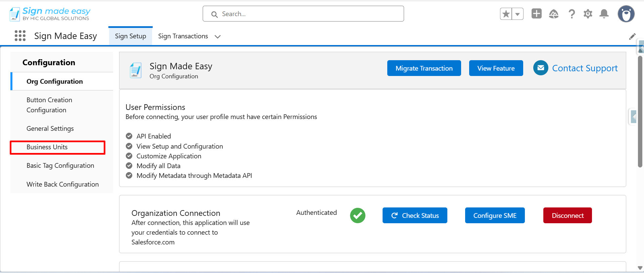Click the View Setup and Configuration check icon
Image resolution: width=644 pixels, height=273 pixels.
(x=129, y=146)
